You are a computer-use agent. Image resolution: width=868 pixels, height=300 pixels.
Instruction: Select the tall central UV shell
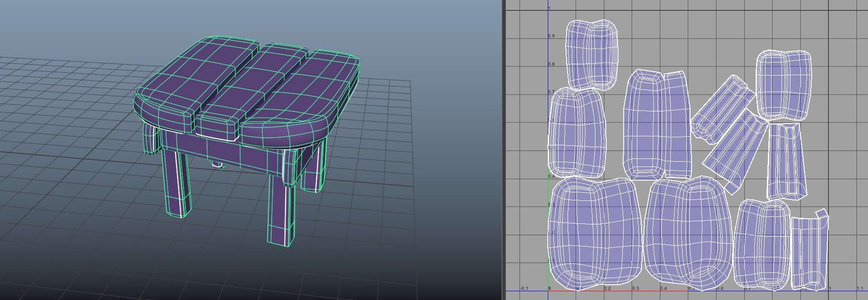click(x=657, y=125)
